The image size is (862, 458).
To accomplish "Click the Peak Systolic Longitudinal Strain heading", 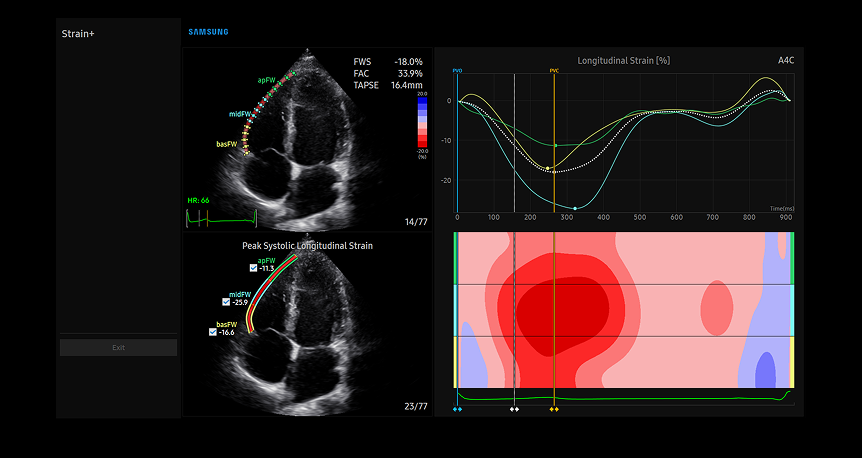I will coord(307,246).
